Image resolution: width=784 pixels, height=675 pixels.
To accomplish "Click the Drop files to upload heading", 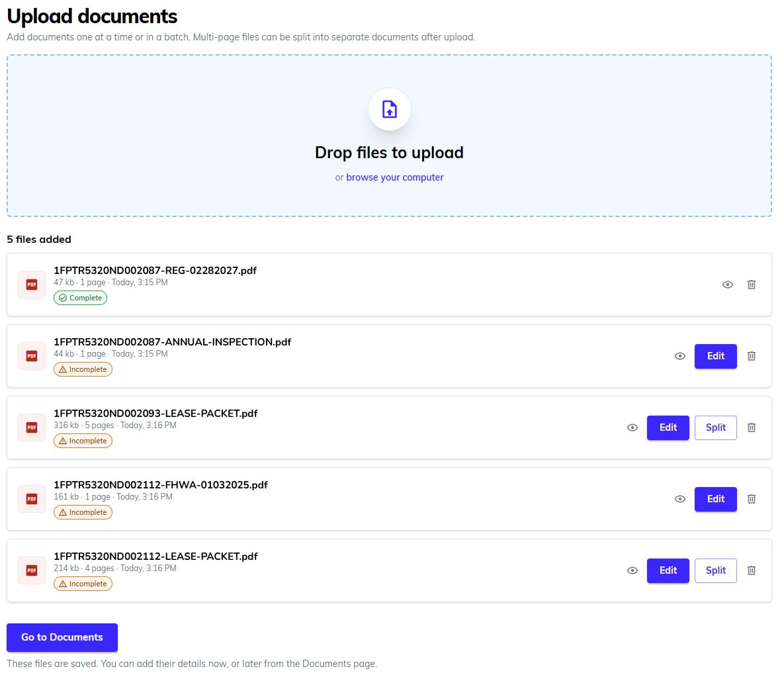I will tap(389, 152).
